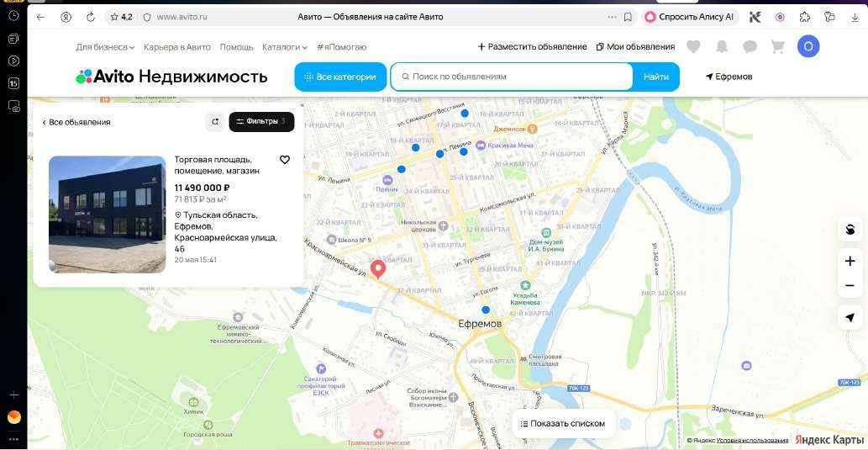Expand the Для бизнеса dropdown
The width and height of the screenshot is (868, 450).
click(105, 47)
